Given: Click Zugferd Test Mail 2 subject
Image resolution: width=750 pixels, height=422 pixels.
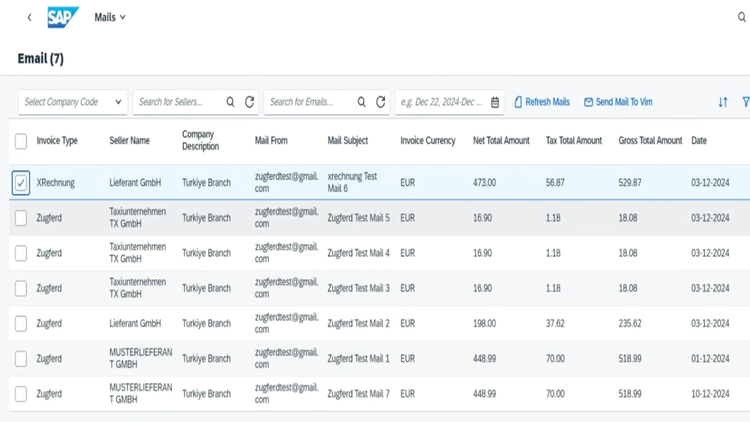Looking at the screenshot, I should [x=358, y=323].
